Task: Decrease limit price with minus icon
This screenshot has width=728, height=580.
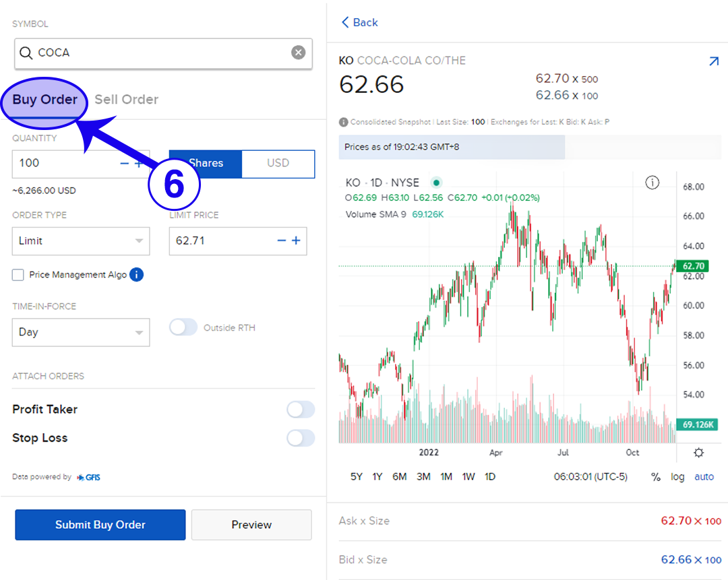Action: pyautogui.click(x=282, y=240)
